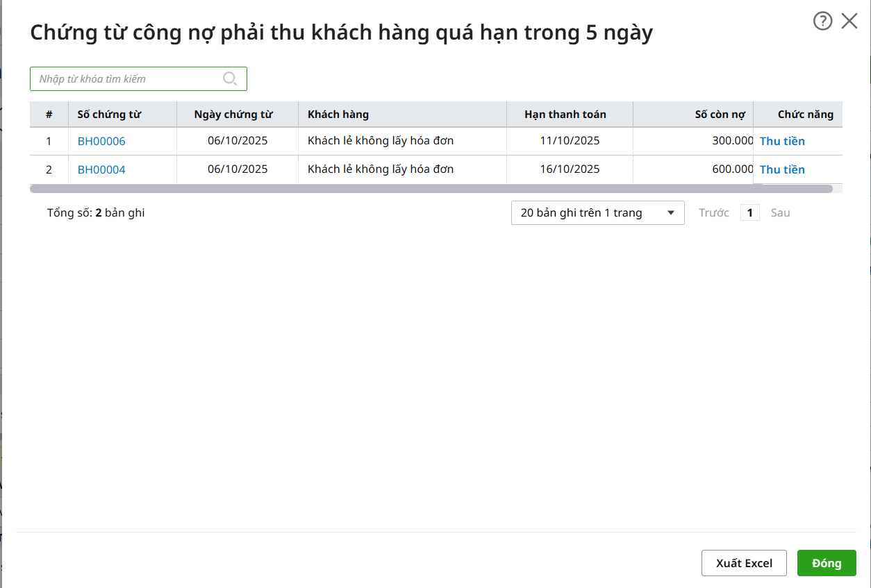Screen dimensions: 871x588
Task: Click the magnifier search icon
Action: click(x=230, y=78)
